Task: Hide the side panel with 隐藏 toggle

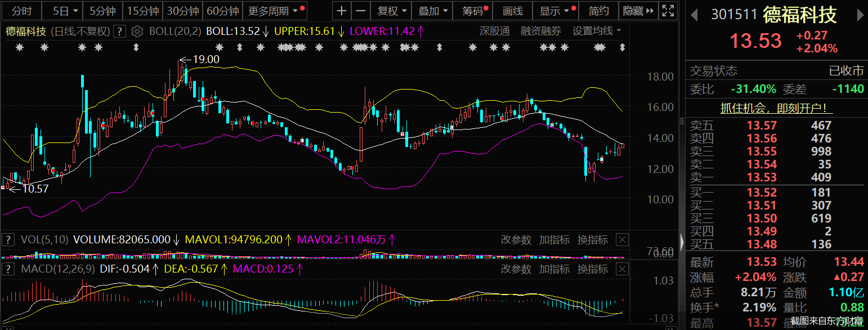Action: pyautogui.click(x=638, y=11)
